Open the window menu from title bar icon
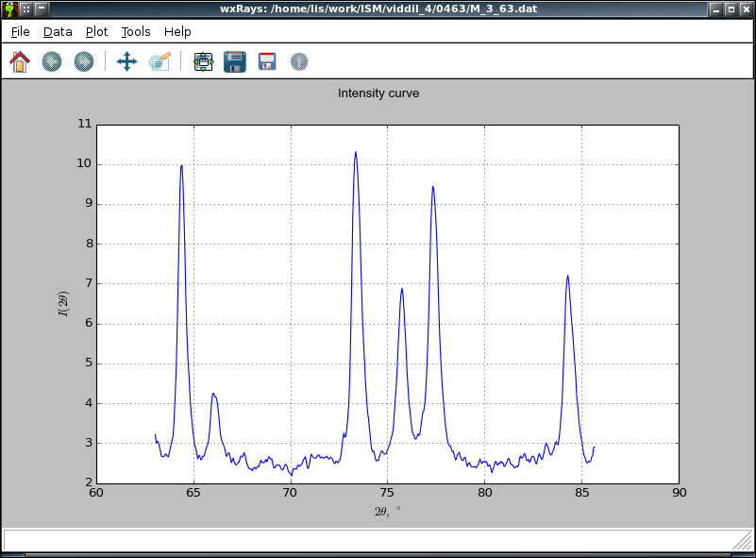This screenshot has width=756, height=558. pyautogui.click(x=10, y=8)
